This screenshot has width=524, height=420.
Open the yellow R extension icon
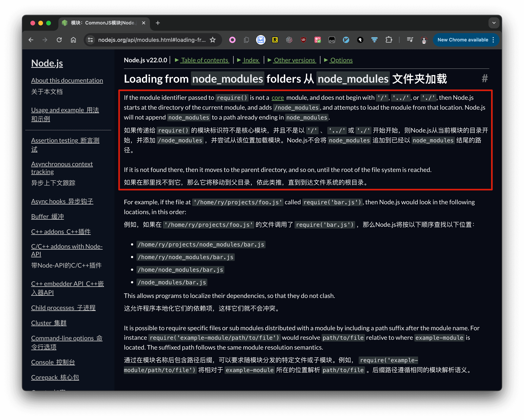pyautogui.click(x=275, y=40)
